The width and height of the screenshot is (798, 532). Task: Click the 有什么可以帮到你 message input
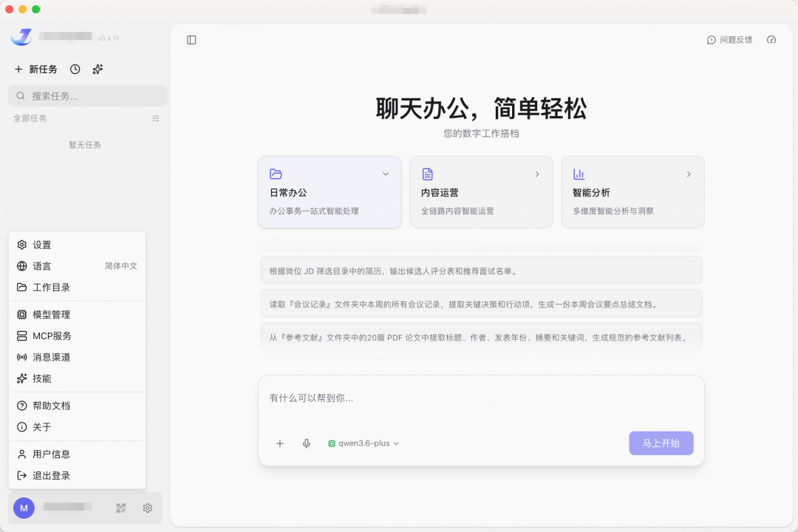[x=481, y=398]
